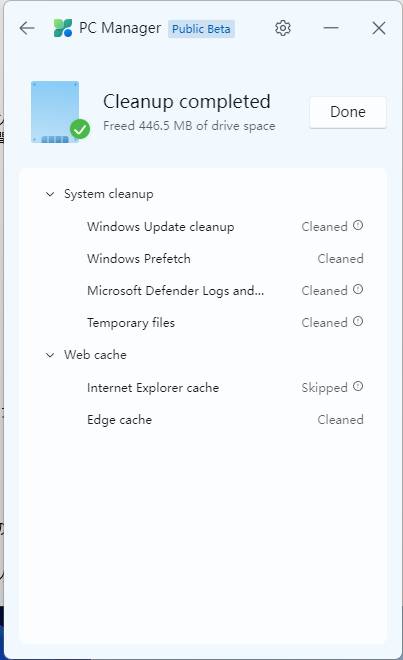Select the Windows Update cleanup entry

(x=203, y=227)
